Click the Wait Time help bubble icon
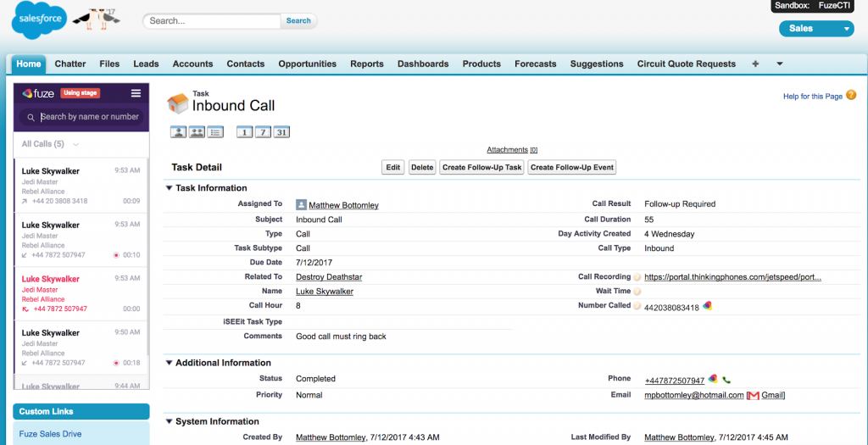This screenshot has height=445, width=868. 637,291
